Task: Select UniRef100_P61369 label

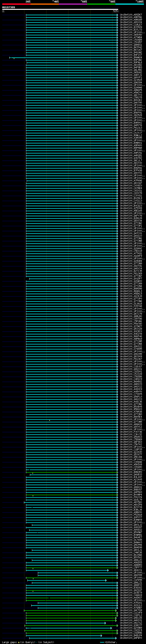Action: click(x=131, y=273)
